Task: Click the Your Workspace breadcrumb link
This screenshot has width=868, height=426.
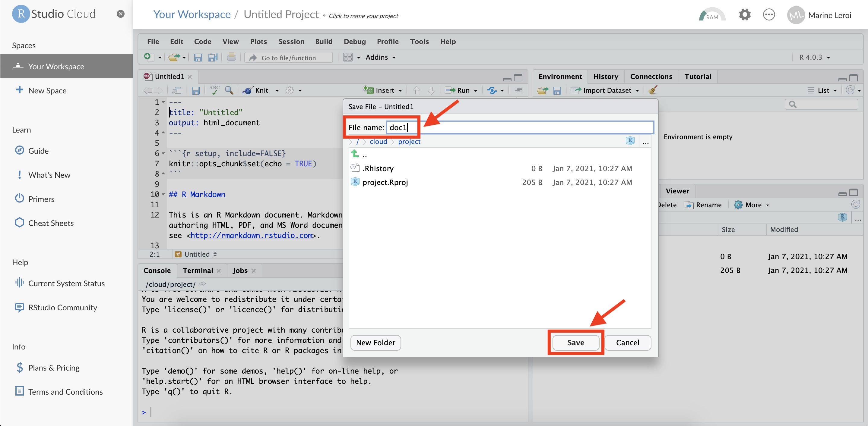Action: pyautogui.click(x=192, y=14)
